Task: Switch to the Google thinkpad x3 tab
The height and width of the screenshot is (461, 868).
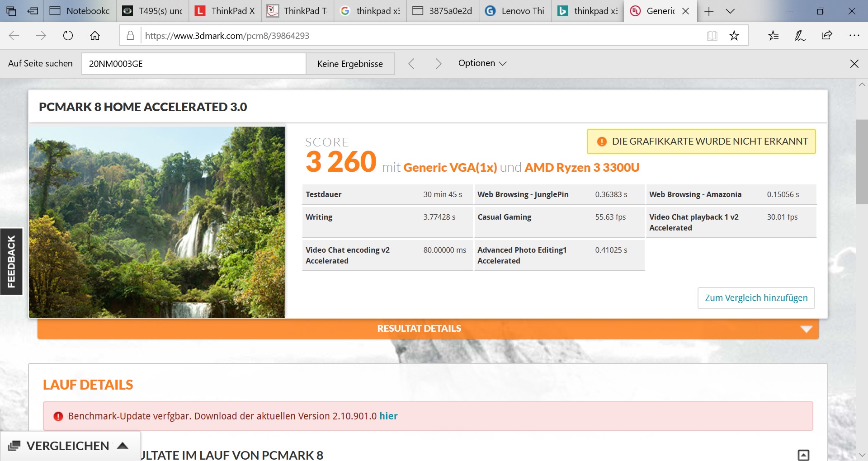Action: pyautogui.click(x=370, y=11)
